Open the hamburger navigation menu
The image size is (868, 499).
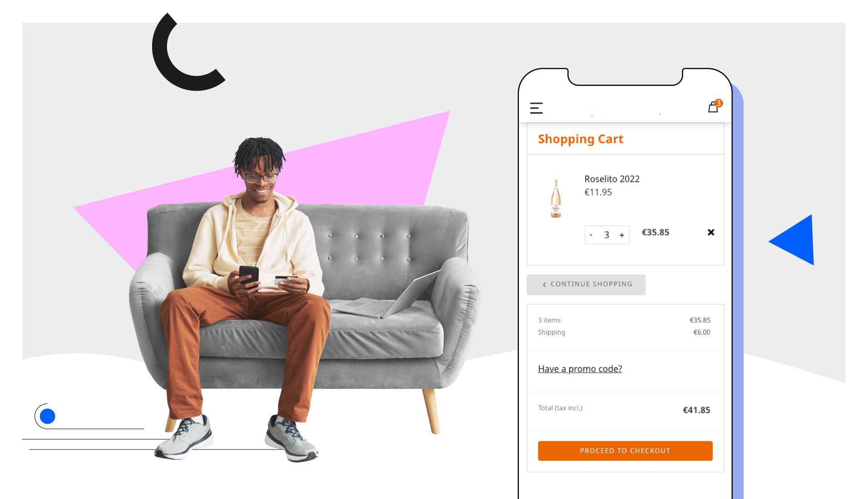[x=536, y=108]
